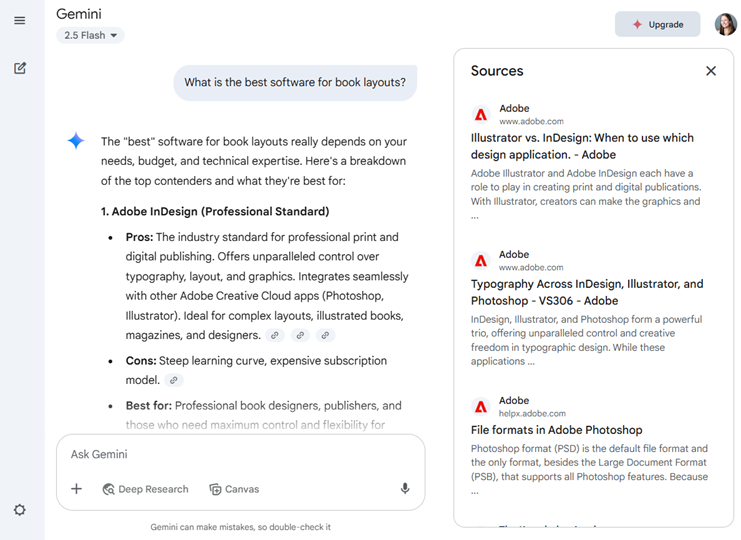Activate the microphone voice input
The image size is (741, 540).
coord(405,489)
